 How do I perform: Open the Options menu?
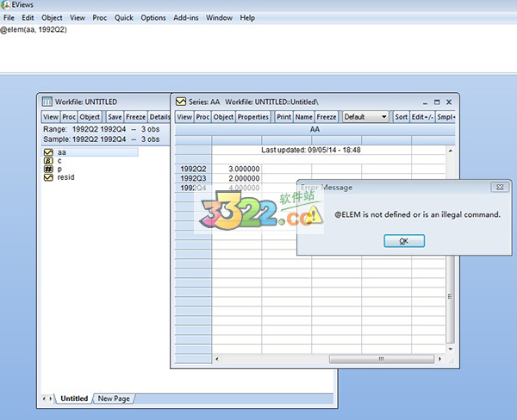(153, 18)
